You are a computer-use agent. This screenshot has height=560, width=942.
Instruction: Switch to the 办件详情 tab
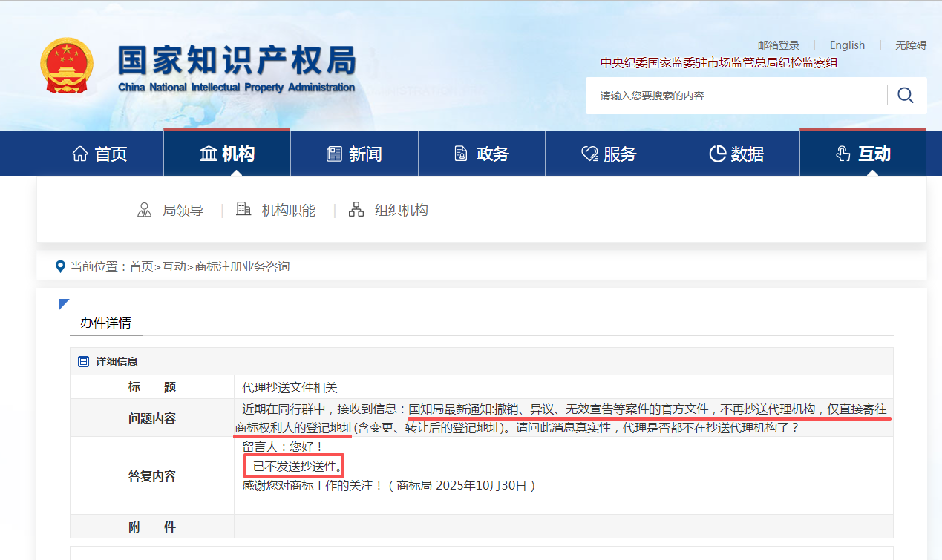[x=105, y=323]
